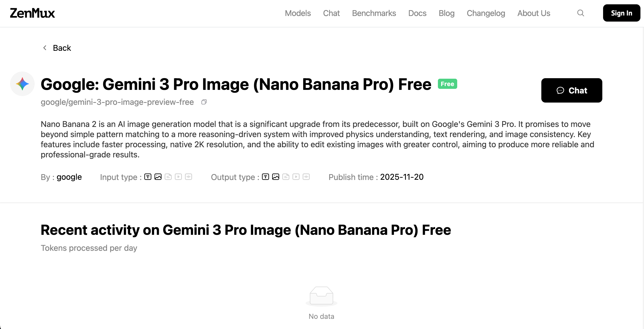The width and height of the screenshot is (644, 329).
Task: Select the image input type icon
Action: tap(158, 177)
